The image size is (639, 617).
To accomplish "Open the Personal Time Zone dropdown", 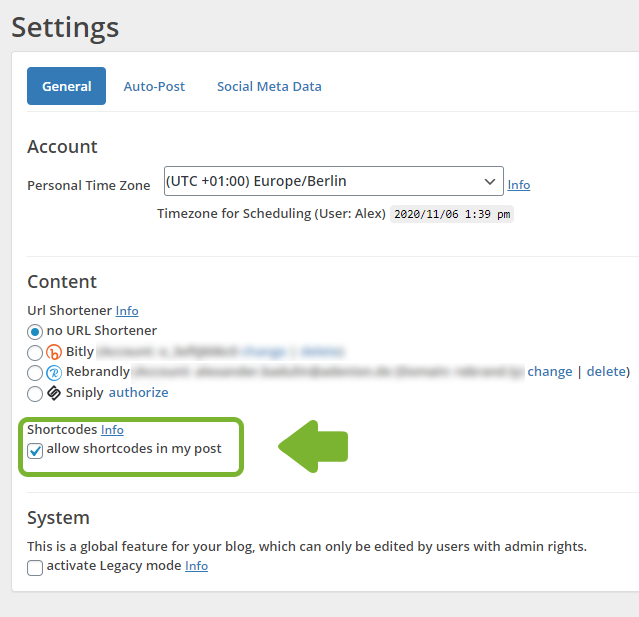I will tap(333, 182).
